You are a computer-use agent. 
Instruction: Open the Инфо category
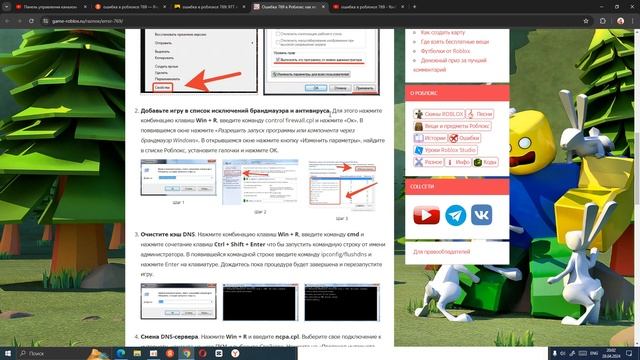(x=458, y=162)
